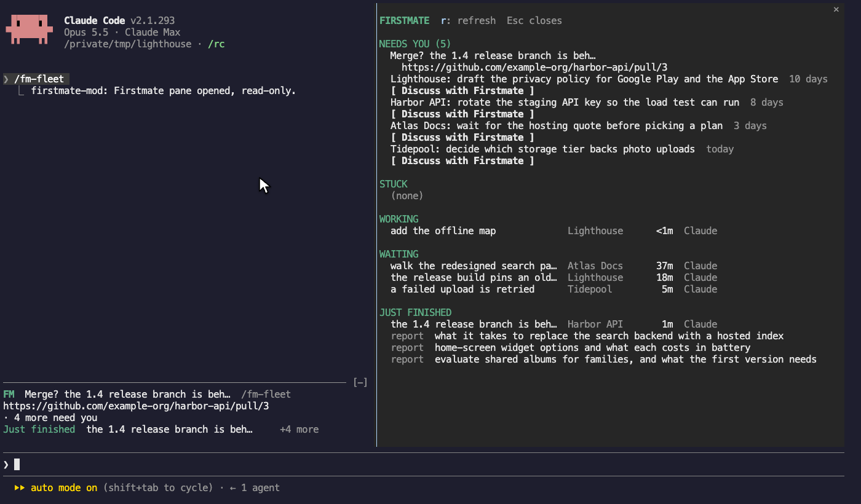
Task: Open the shared albums for families report
Action: click(x=604, y=359)
